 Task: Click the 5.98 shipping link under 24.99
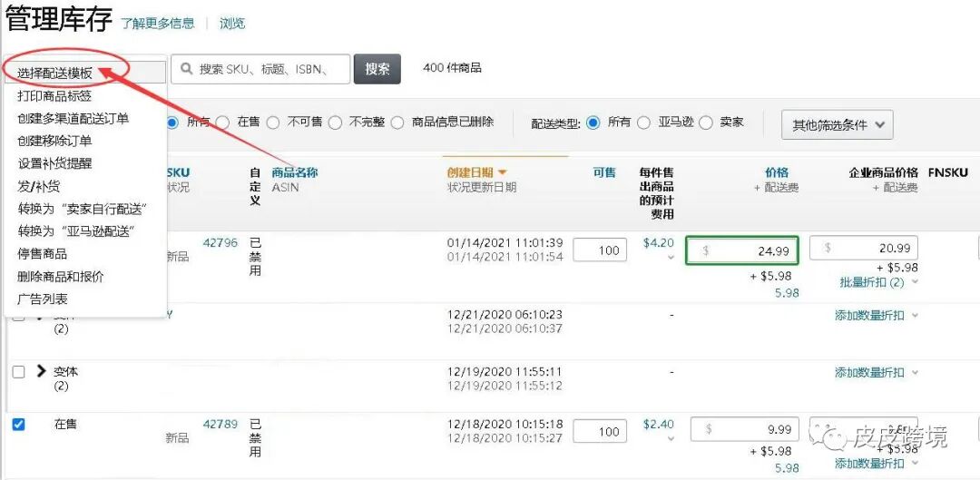787,292
